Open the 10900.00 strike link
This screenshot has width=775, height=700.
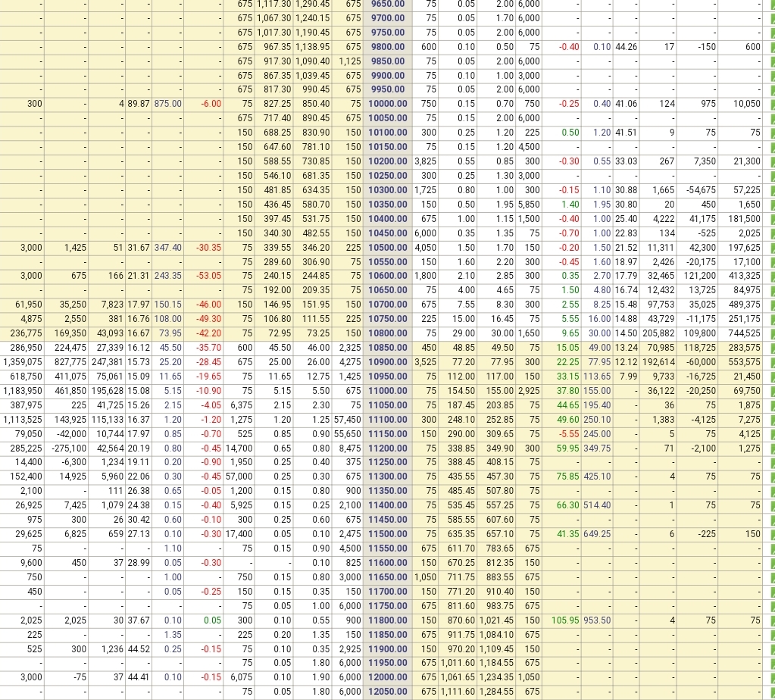click(x=388, y=362)
